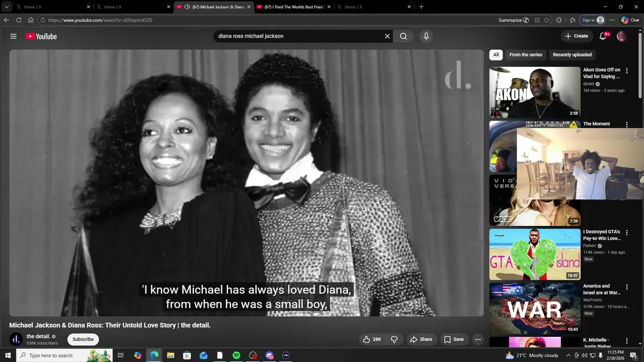Subscribe to the detail. channel
The height and width of the screenshot is (362, 644).
tap(83, 339)
